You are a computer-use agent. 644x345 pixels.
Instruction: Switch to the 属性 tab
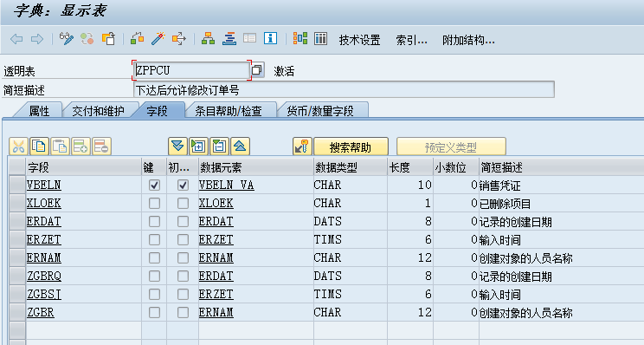coord(39,111)
